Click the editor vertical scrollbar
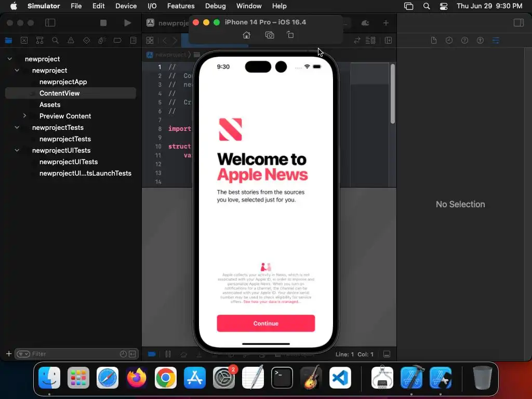 (x=393, y=94)
